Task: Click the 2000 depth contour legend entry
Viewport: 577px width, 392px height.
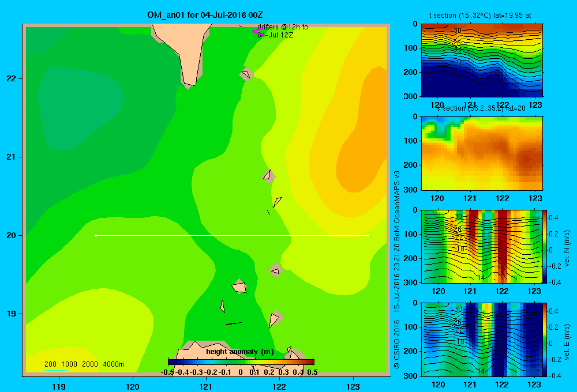Action: (x=90, y=364)
